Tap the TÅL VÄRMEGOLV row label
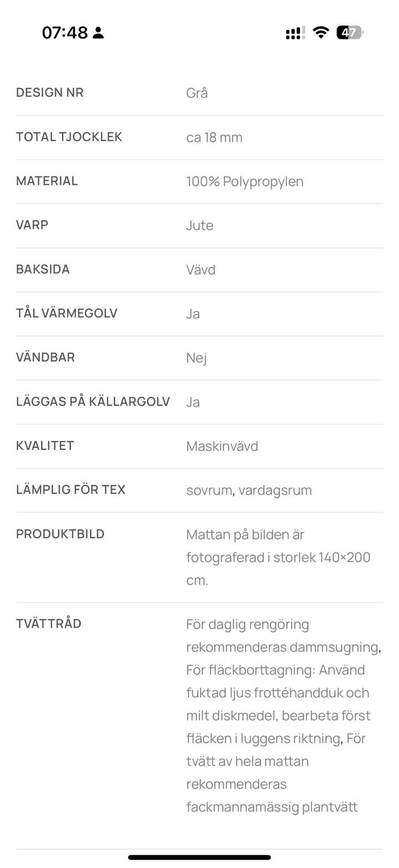Screen dimensions: 399x868 (66, 313)
